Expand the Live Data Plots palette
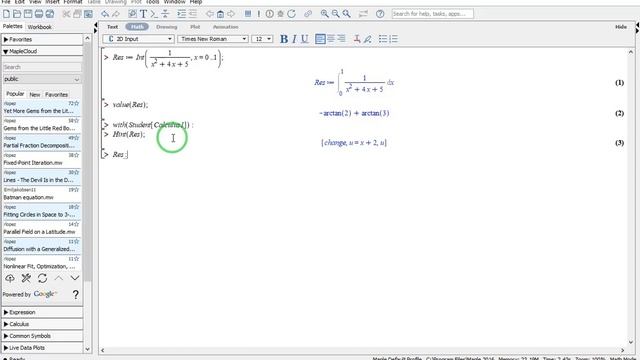 point(42,348)
